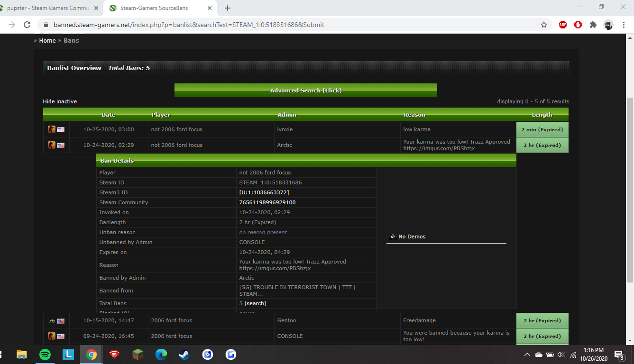This screenshot has width=634, height=364.
Task: Click the game icon in the 09-24-2020 row
Action: coord(52,336)
